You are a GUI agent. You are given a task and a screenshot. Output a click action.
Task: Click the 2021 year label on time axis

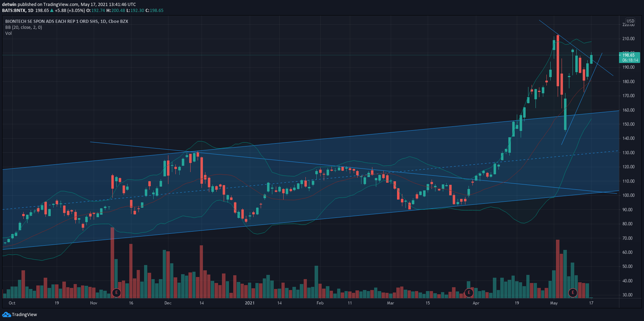[250, 303]
